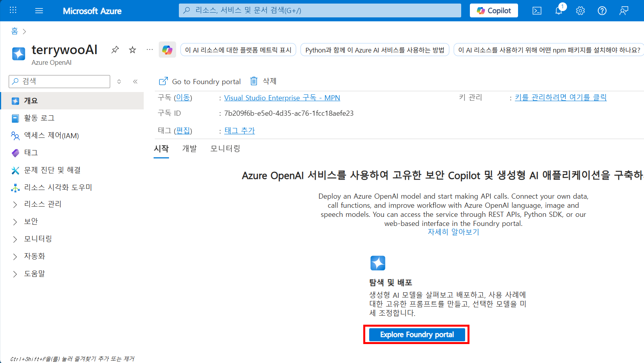644x363 pixels.
Task: Add terrywooAI to favorites star
Action: coord(133,50)
